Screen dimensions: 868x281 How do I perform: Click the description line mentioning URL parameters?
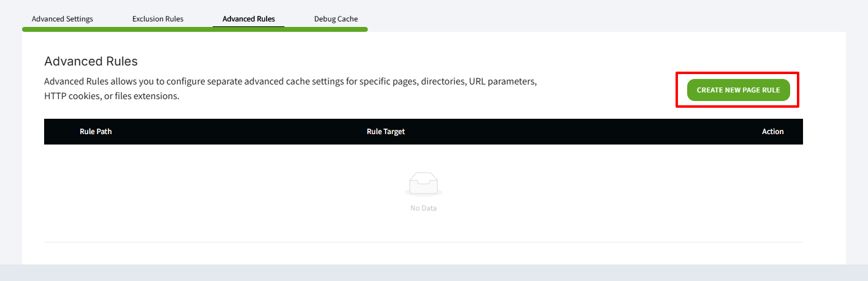click(291, 81)
